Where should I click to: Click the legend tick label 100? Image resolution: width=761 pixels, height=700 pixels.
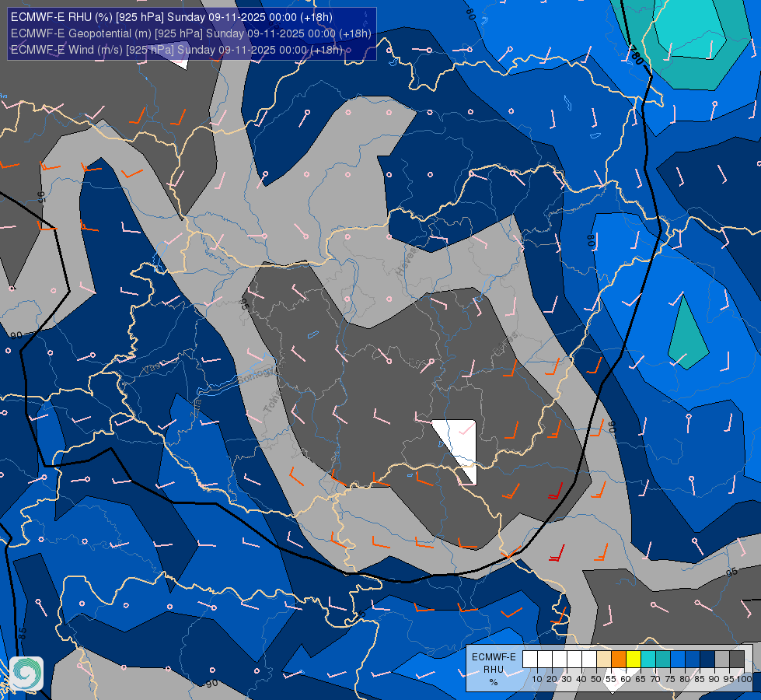[744, 679]
